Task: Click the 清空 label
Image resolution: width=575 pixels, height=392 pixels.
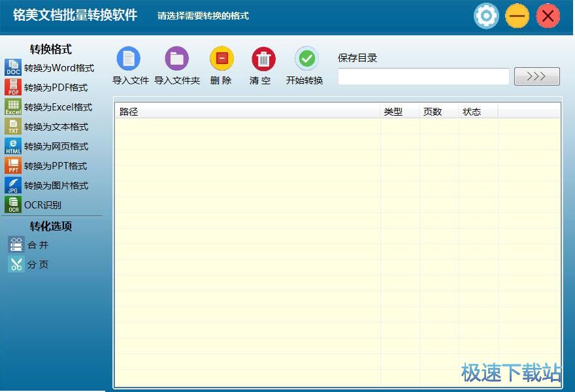Action: pyautogui.click(x=260, y=80)
